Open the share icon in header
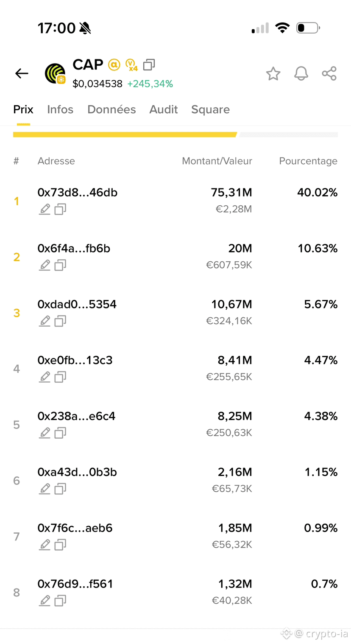Viewport: 351px width, 644px height. click(329, 73)
